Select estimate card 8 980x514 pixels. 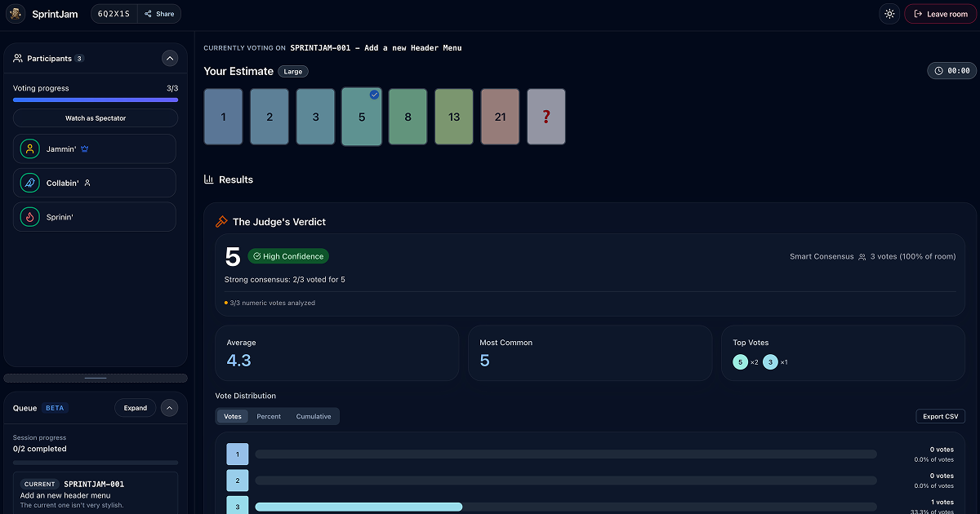(x=408, y=117)
